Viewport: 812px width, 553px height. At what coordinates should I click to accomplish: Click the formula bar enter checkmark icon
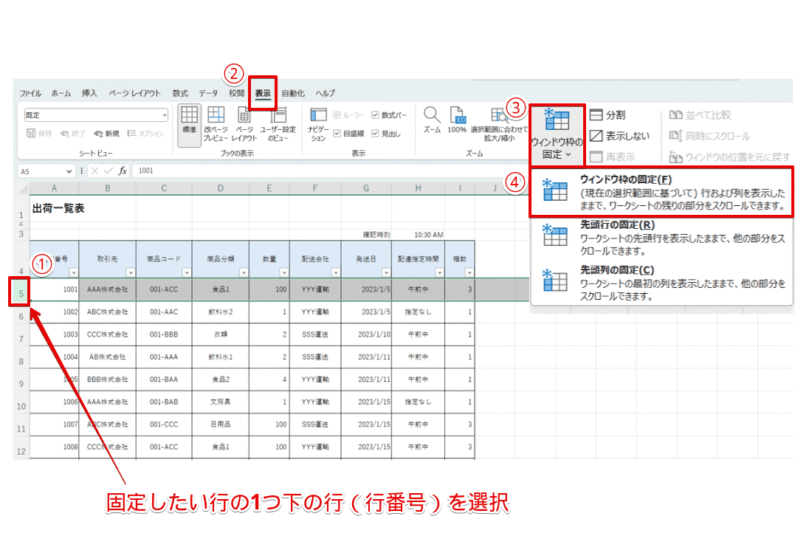pyautogui.click(x=108, y=170)
